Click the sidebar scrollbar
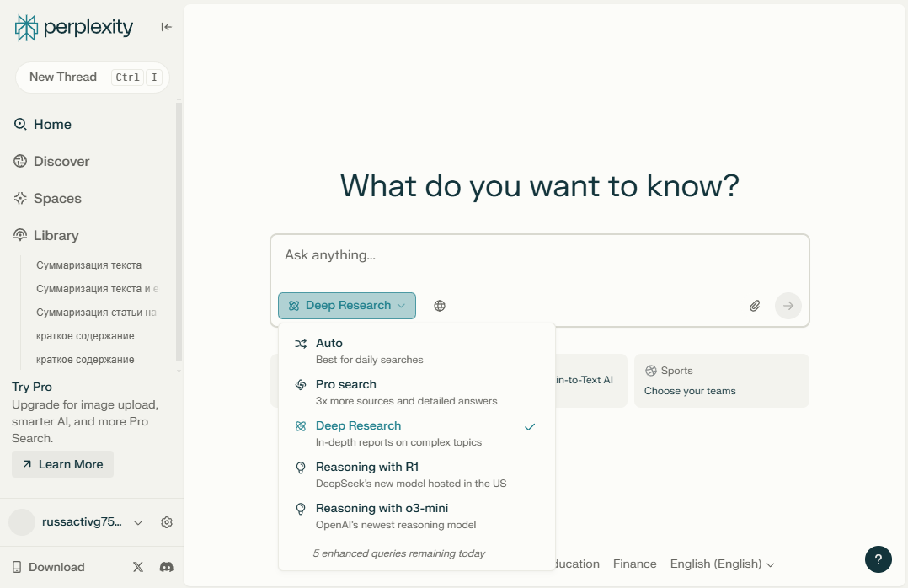 [x=179, y=232]
